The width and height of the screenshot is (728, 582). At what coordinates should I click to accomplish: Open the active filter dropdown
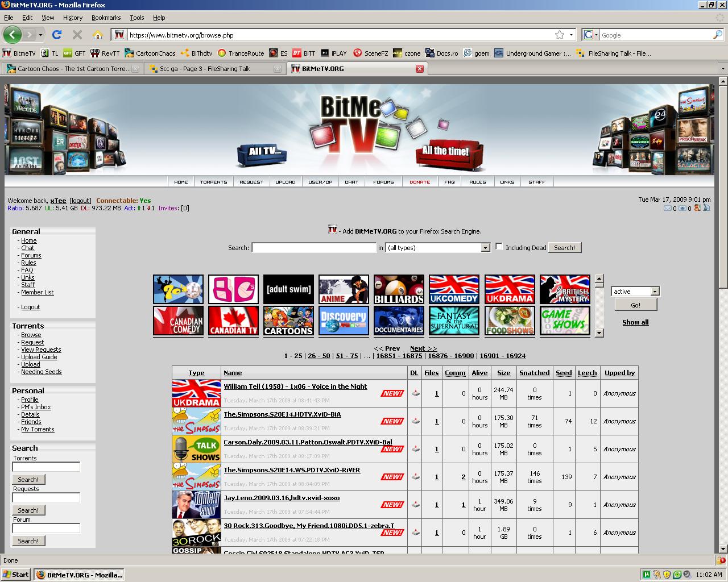coord(635,291)
